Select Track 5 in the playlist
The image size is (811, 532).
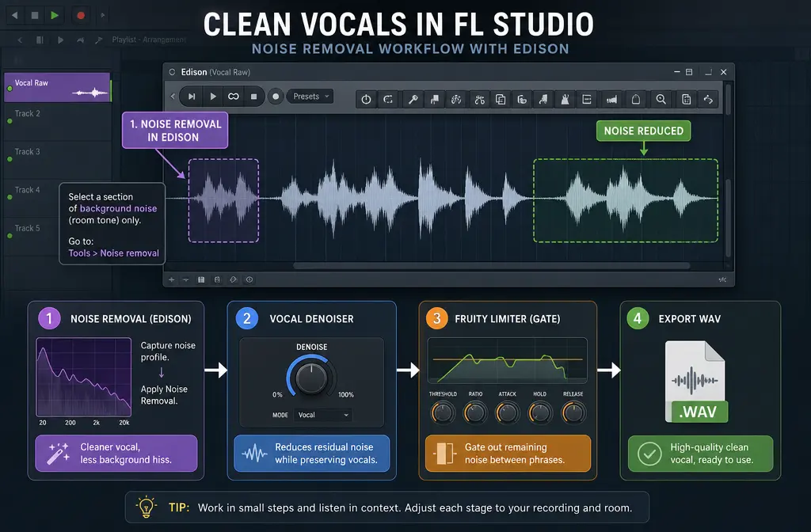(57, 236)
